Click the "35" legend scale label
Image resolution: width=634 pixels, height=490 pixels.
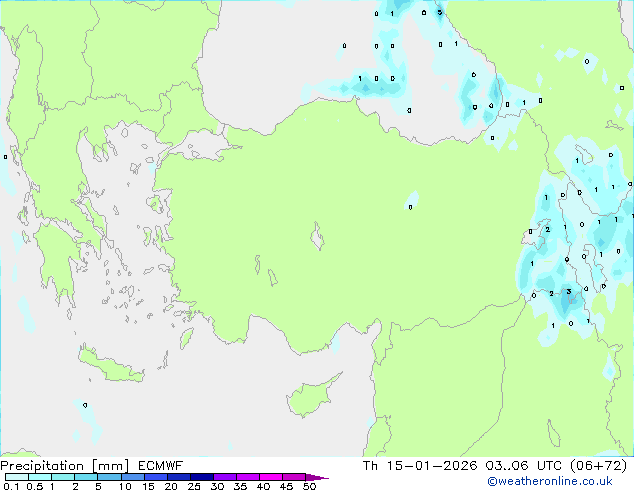pyautogui.click(x=240, y=486)
